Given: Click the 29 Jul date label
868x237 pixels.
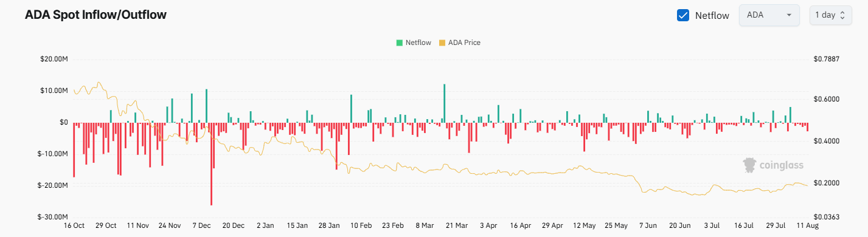Looking at the screenshot, I should [776, 225].
